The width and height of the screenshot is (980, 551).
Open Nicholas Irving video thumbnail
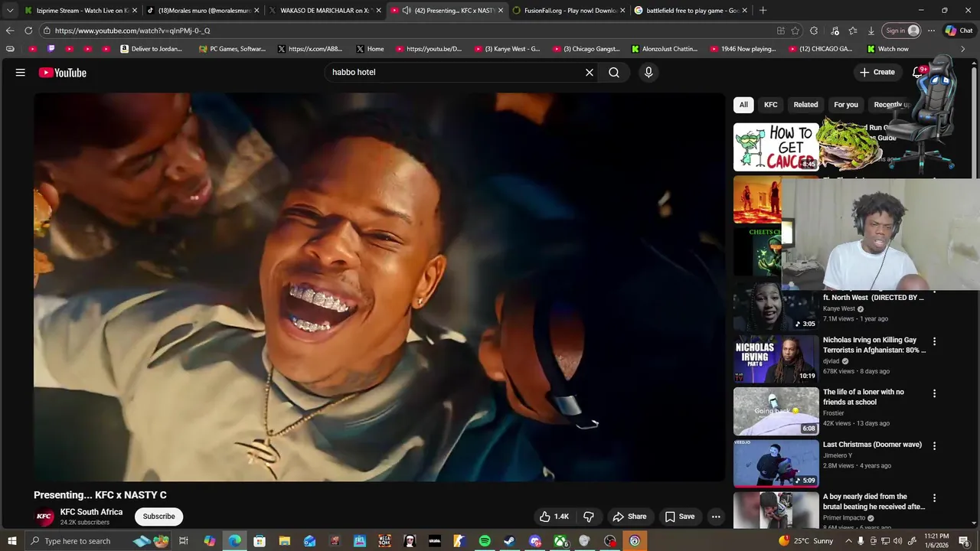[776, 359]
